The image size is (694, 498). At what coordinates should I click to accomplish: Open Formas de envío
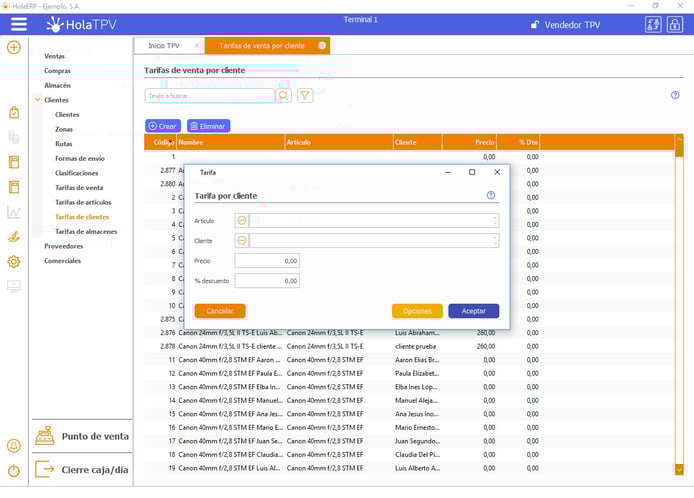point(80,158)
